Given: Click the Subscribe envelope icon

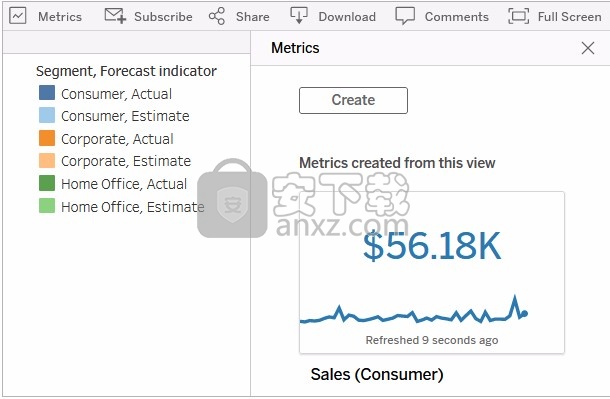Looking at the screenshot, I should pos(115,16).
